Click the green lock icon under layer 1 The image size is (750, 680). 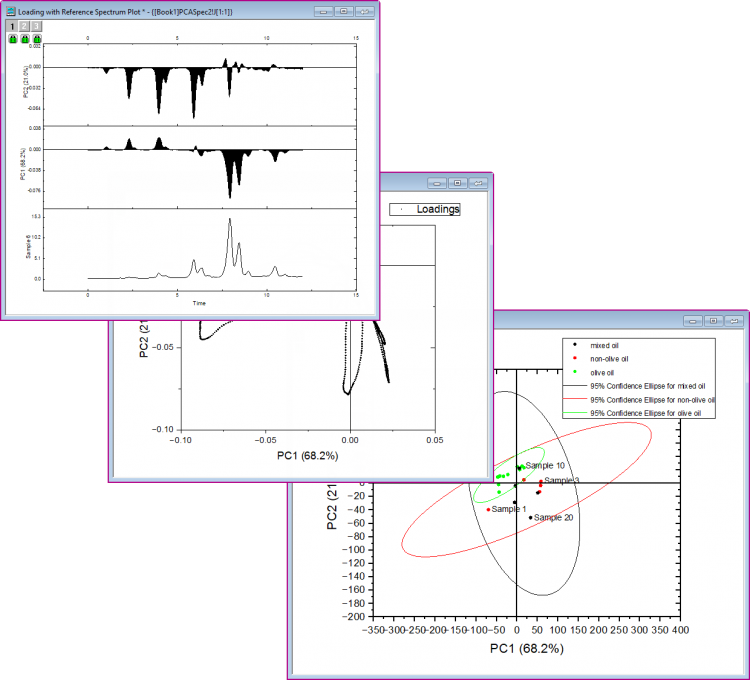(13, 39)
